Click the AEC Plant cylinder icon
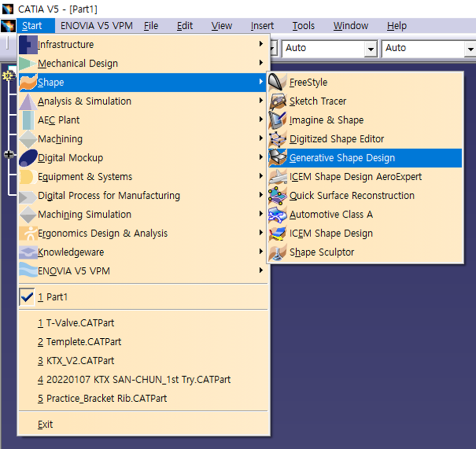476x449 pixels. (x=28, y=120)
